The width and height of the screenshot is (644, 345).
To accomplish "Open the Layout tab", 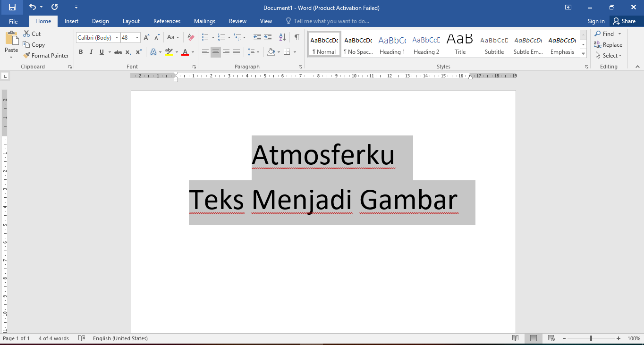I will pyautogui.click(x=131, y=21).
